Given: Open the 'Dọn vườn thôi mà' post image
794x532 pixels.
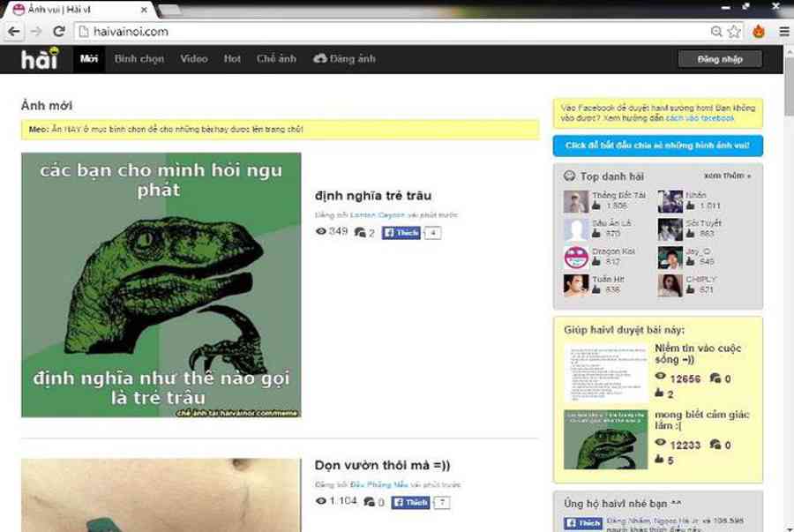Looking at the screenshot, I should (161, 495).
